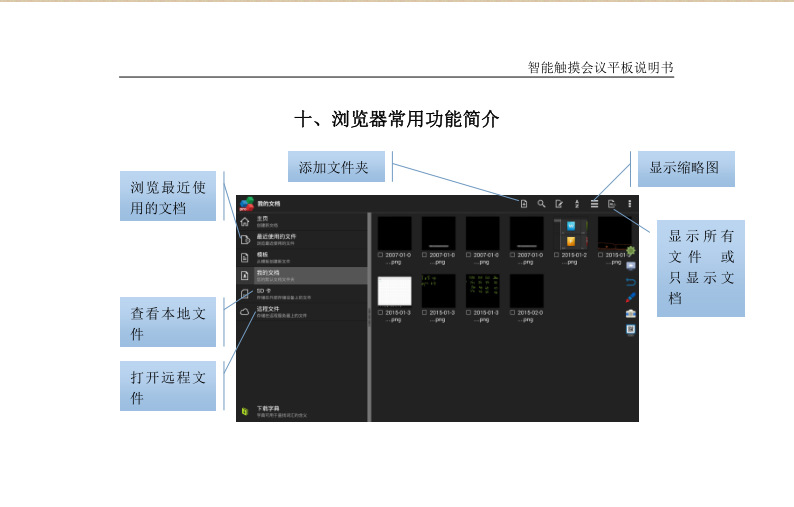Tick the checkbox of file 2015-02-0
Screen dimensions: 794x507
coord(512,313)
